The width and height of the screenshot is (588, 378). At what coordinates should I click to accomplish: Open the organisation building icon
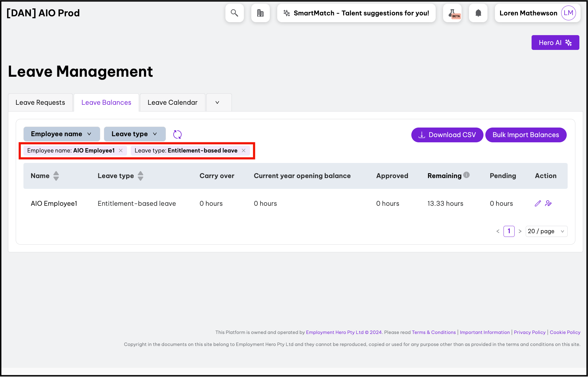pos(260,13)
